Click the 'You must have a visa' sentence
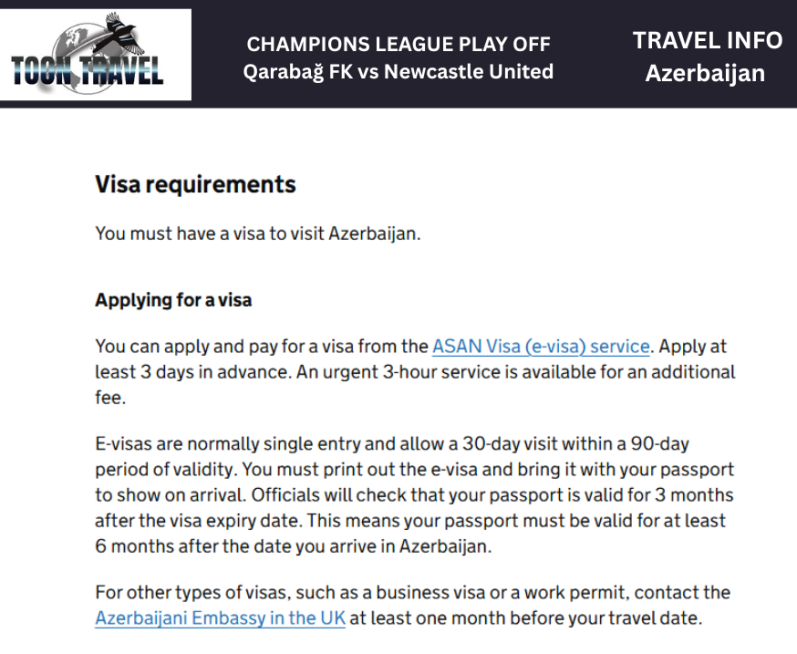This screenshot has width=797, height=654. coord(258,233)
